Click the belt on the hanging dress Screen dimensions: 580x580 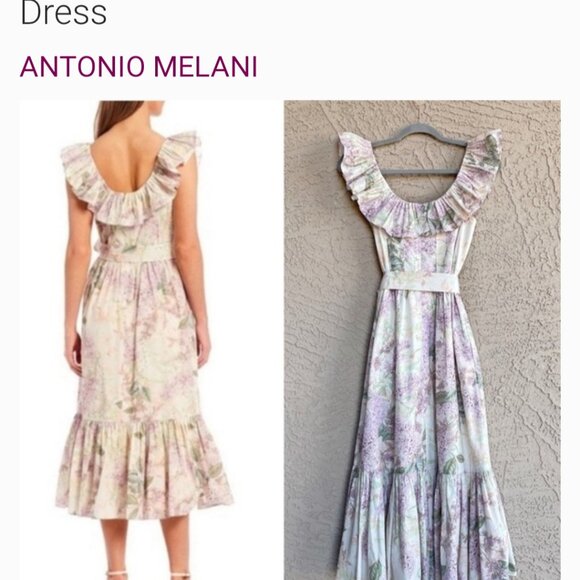click(421, 282)
